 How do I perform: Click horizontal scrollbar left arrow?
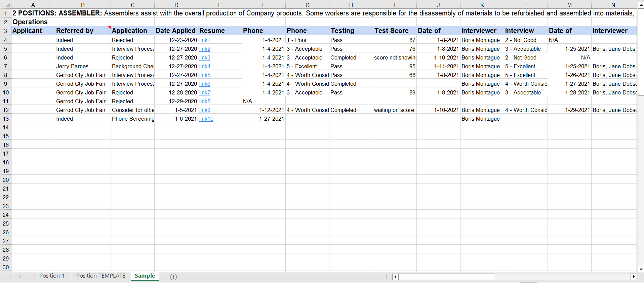pos(395,277)
